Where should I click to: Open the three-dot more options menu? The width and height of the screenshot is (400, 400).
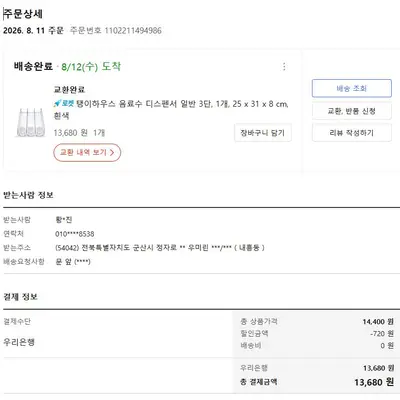tap(284, 67)
